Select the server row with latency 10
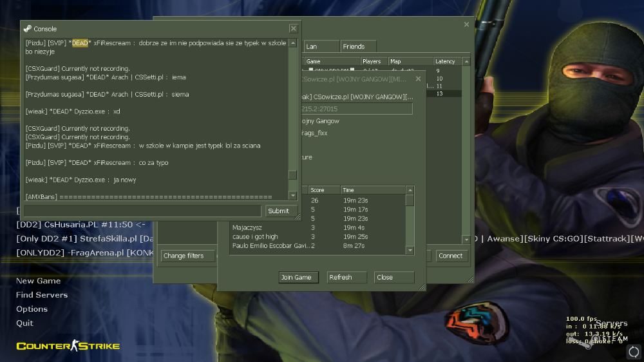Viewport: 644px width, 362px height. 444,79
